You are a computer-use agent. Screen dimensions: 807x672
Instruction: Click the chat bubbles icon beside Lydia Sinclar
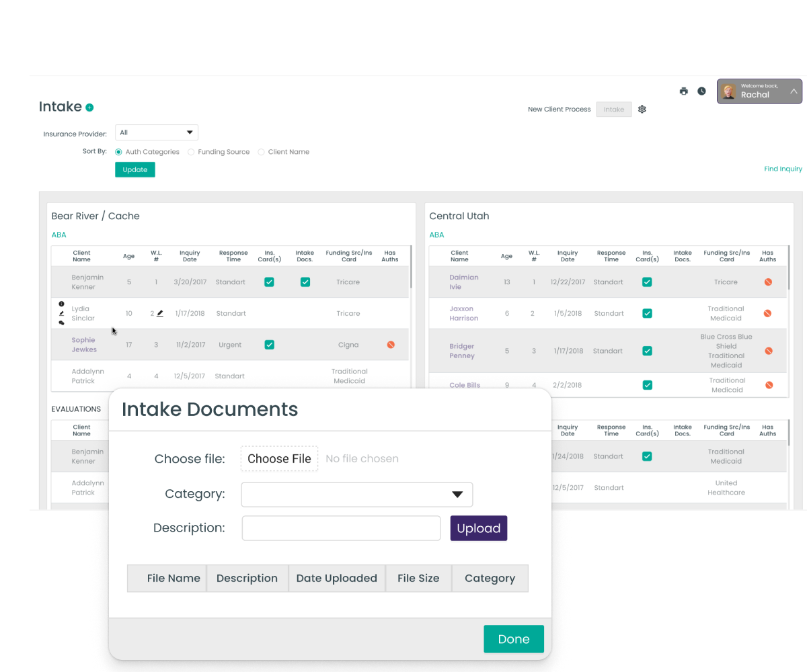62,323
